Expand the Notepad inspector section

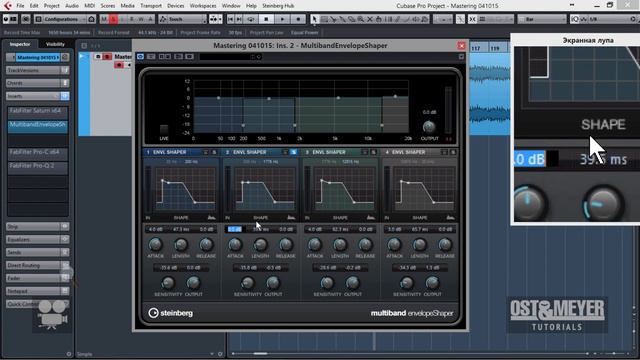click(x=37, y=291)
